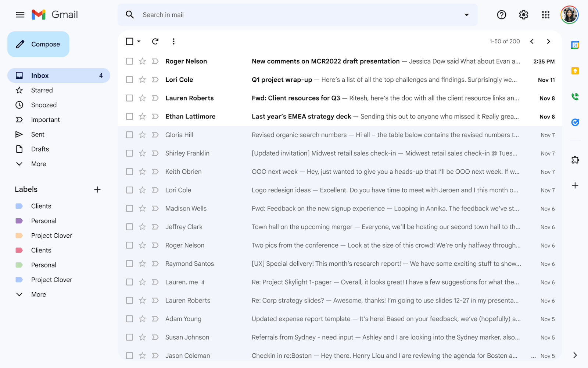Expand the More labels section
Viewport: 588px width, 368px height.
click(x=38, y=294)
